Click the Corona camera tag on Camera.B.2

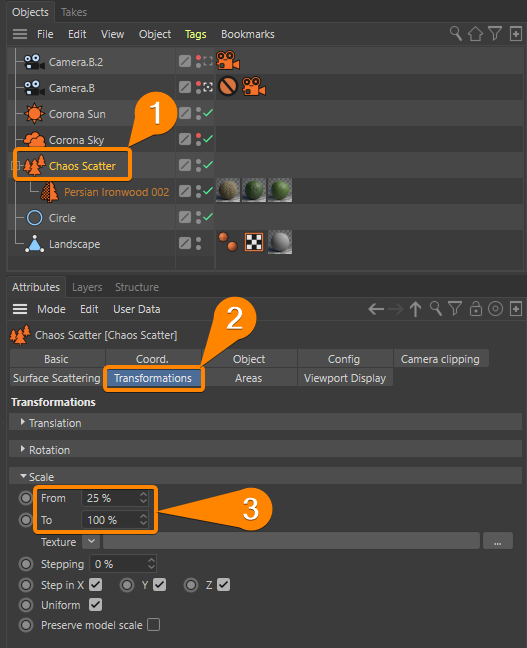click(228, 61)
